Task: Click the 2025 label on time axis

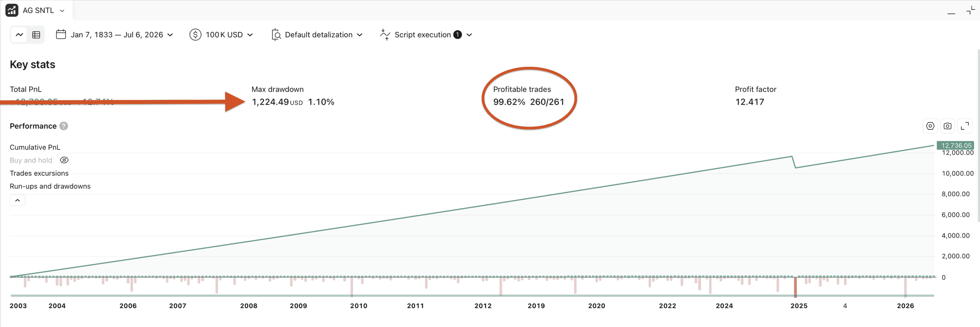Action: coord(799,306)
